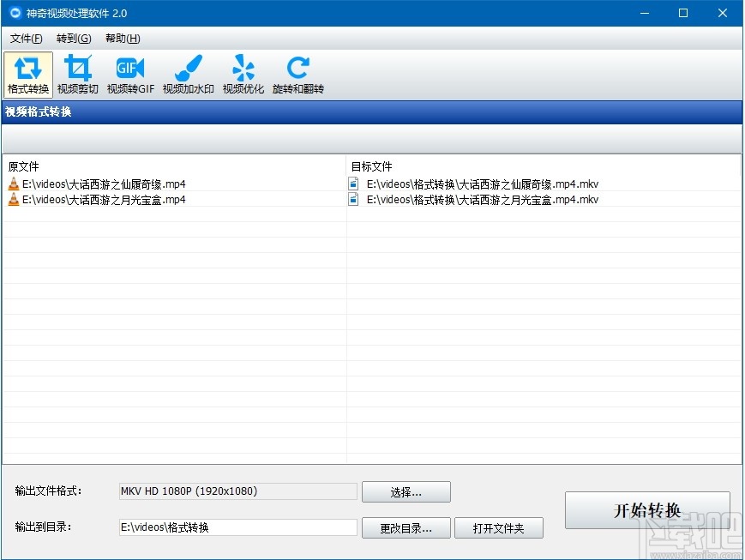Click the 选择... format button
This screenshot has height=560, width=745.
point(406,492)
